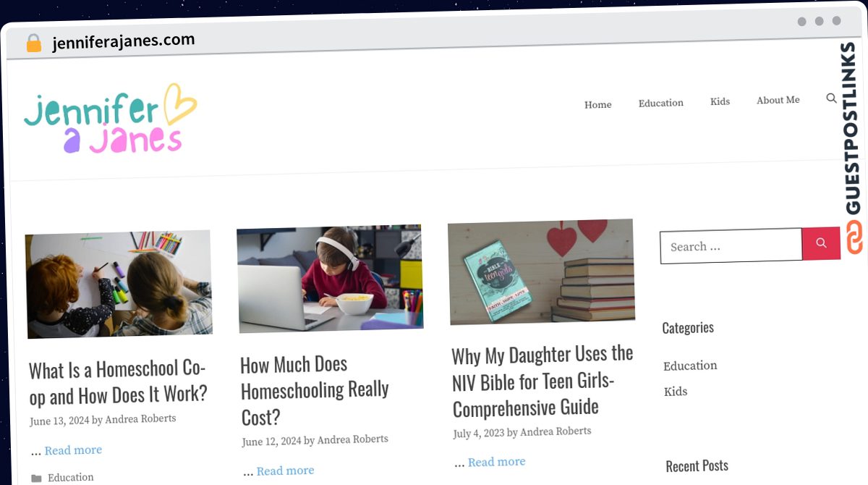Open the Education menu item
Viewport: 868px width, 485px height.
(660, 103)
